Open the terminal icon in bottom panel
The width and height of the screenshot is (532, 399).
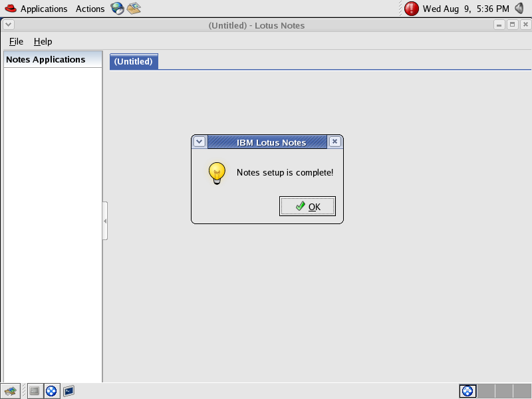[x=69, y=391]
